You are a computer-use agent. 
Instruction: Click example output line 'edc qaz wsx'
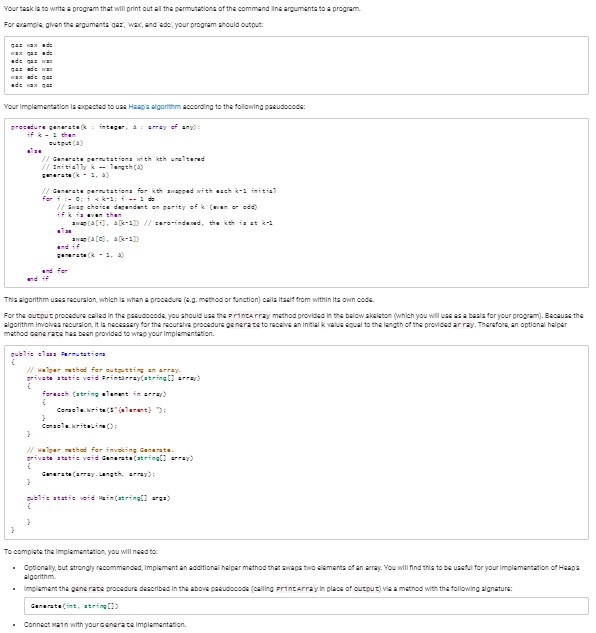point(31,61)
